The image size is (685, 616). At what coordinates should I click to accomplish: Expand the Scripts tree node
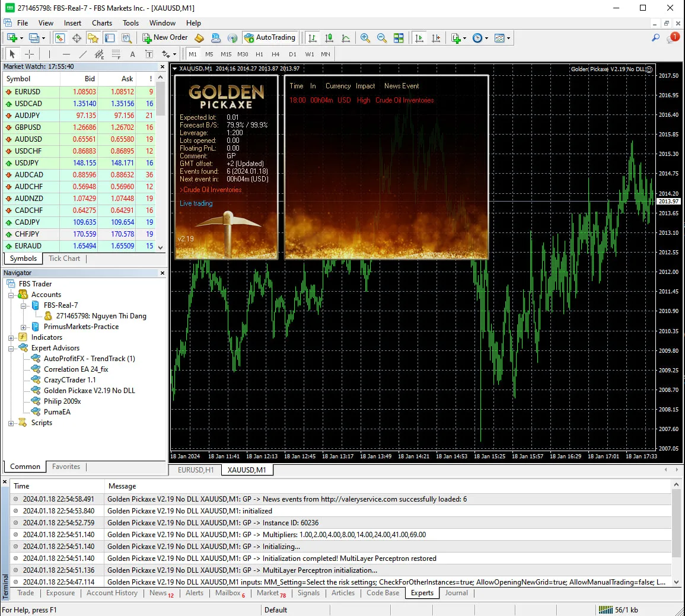pos(11,423)
